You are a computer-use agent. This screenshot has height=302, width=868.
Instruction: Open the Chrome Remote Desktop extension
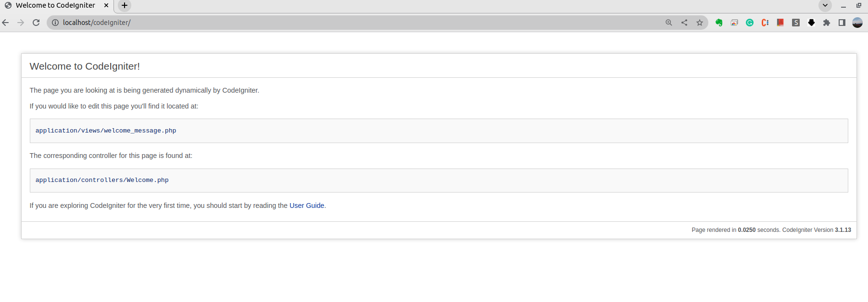pyautogui.click(x=734, y=23)
